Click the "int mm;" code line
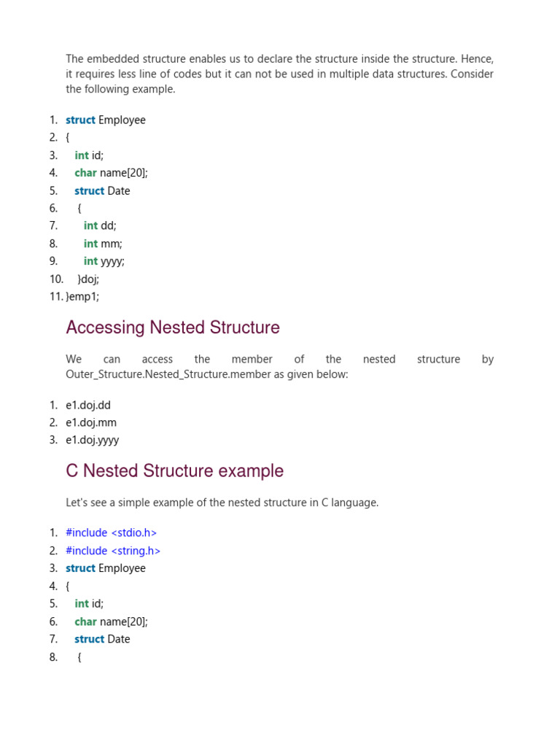This screenshot has width=560, height=747. (x=103, y=244)
